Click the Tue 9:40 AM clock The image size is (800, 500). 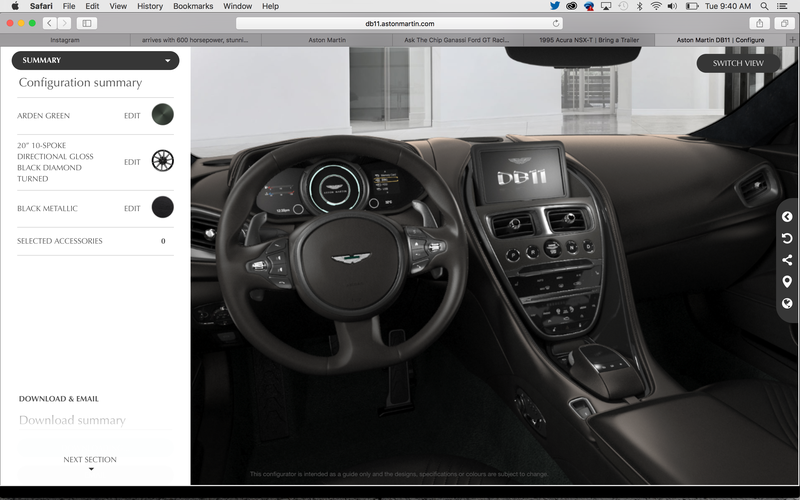pyautogui.click(x=728, y=6)
